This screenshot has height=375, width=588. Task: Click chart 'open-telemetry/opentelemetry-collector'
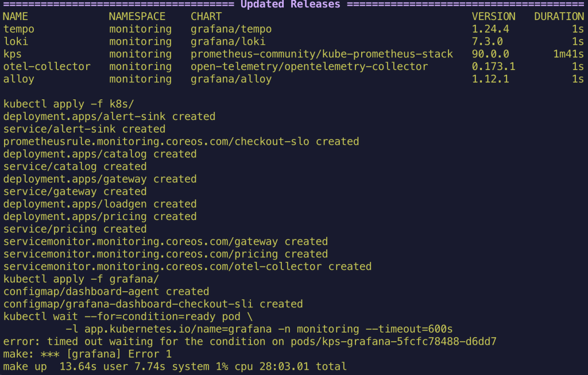pos(310,67)
